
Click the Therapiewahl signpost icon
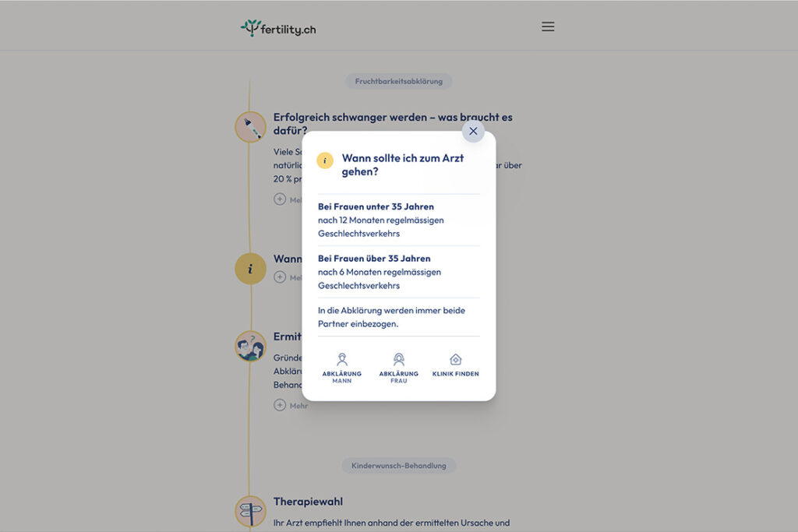click(250, 511)
